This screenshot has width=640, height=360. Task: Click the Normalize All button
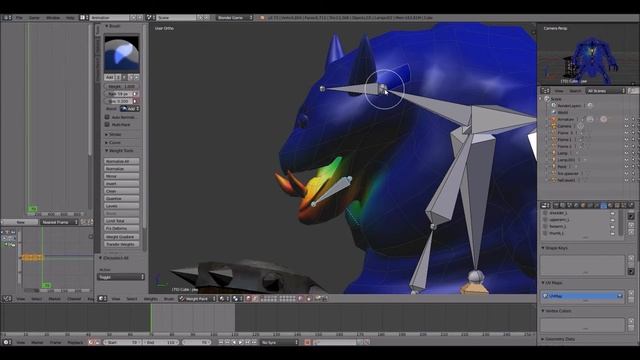pos(122,161)
